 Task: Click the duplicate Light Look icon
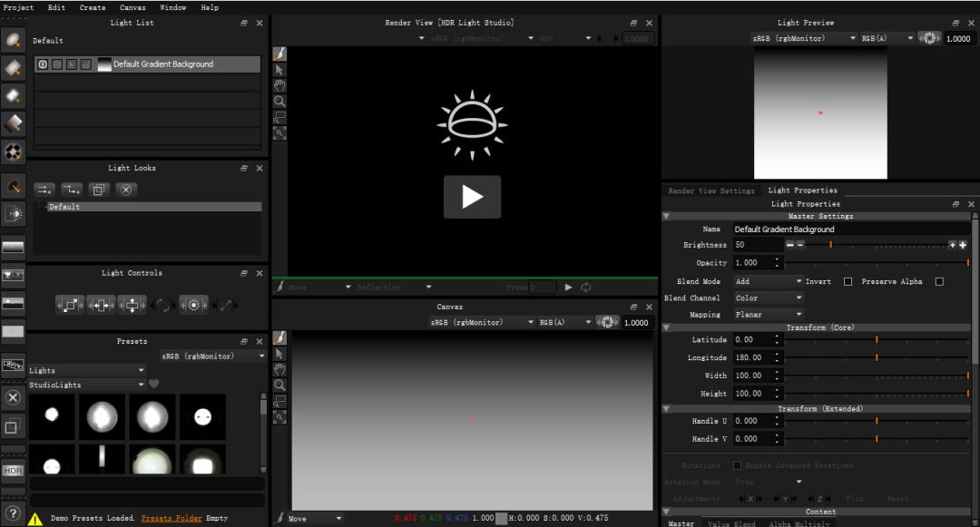[x=98, y=189]
